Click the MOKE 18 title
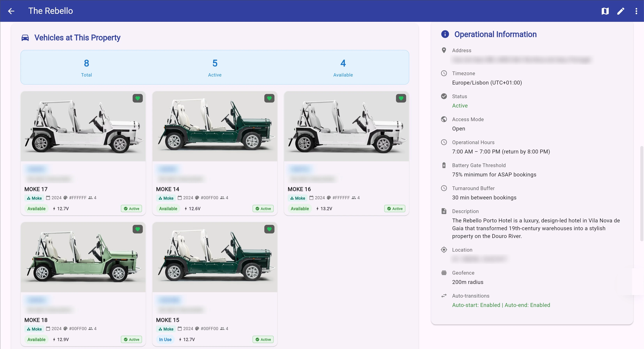The width and height of the screenshot is (644, 349). [x=36, y=320]
